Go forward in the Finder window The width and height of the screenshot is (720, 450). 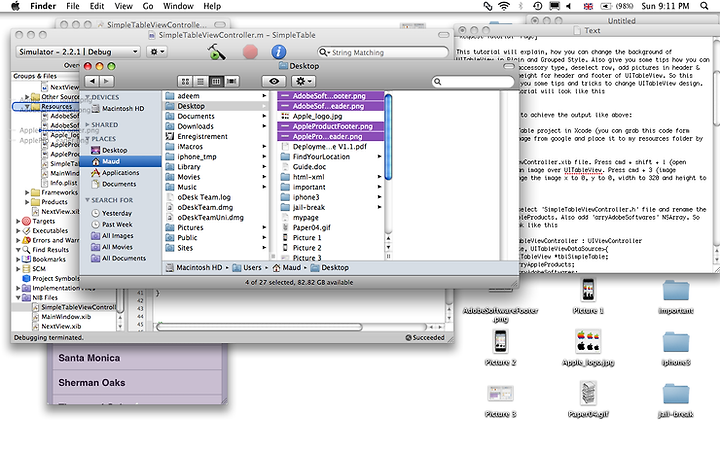pyautogui.click(x=107, y=81)
